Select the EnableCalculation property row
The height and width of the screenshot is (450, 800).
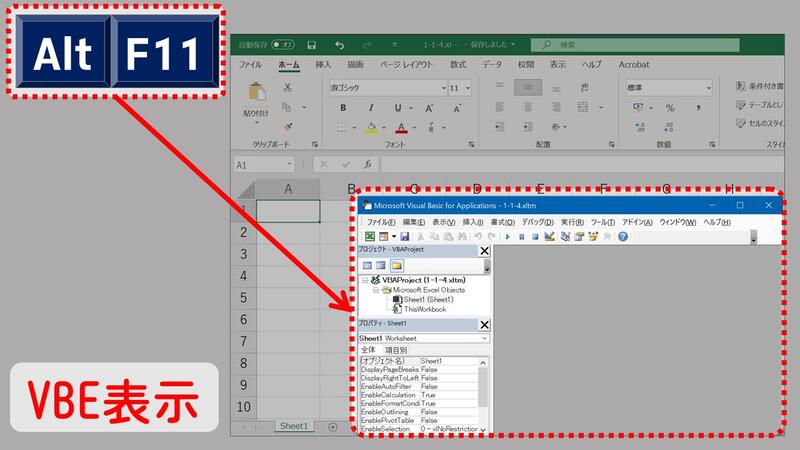tap(418, 395)
